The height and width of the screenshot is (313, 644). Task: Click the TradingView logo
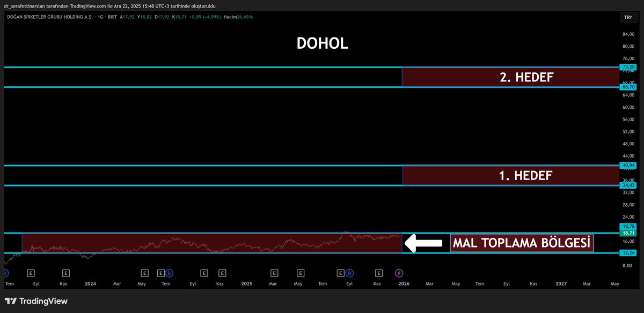pos(36,301)
